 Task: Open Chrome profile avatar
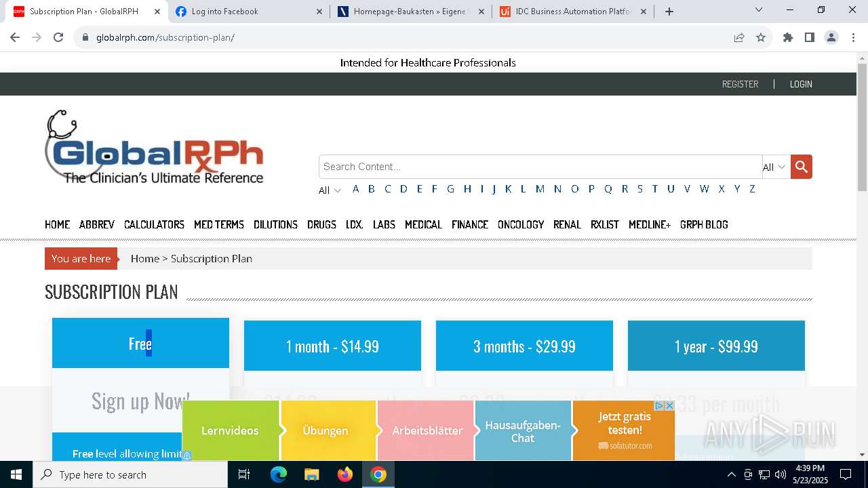[x=831, y=37]
